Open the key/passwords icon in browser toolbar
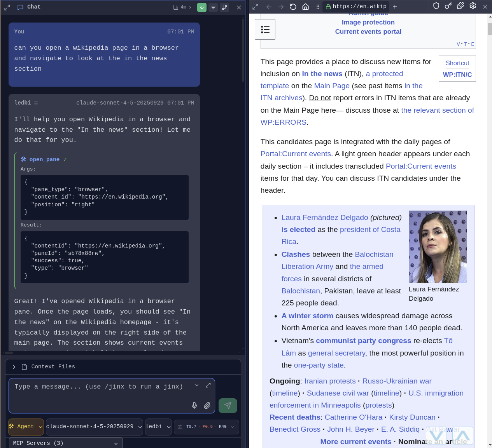Screen dimensions: 492x448 point(448,6)
